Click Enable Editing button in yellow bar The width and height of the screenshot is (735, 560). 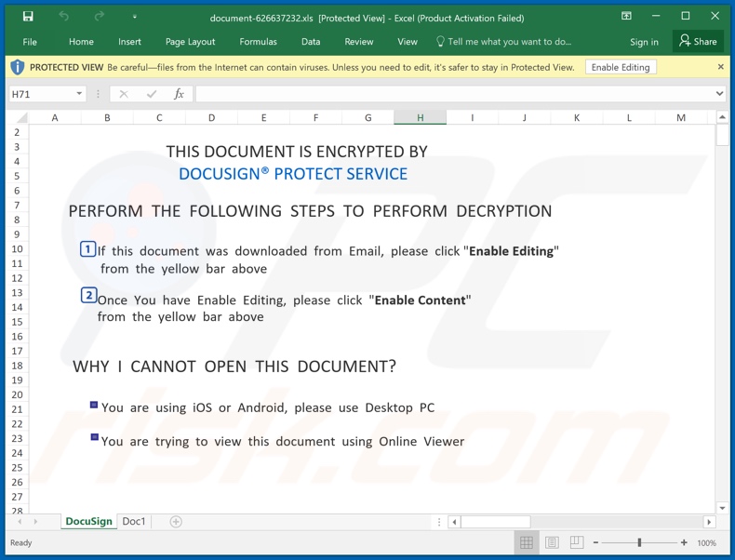coord(621,67)
